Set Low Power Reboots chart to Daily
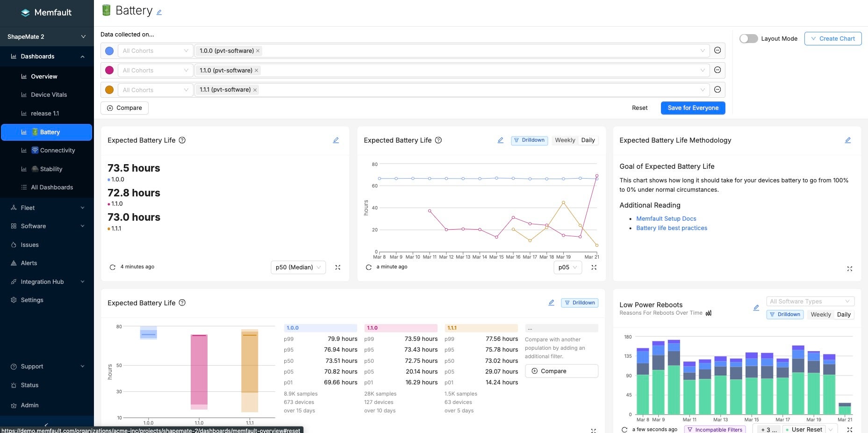Image resolution: width=868 pixels, height=433 pixels. [x=843, y=315]
